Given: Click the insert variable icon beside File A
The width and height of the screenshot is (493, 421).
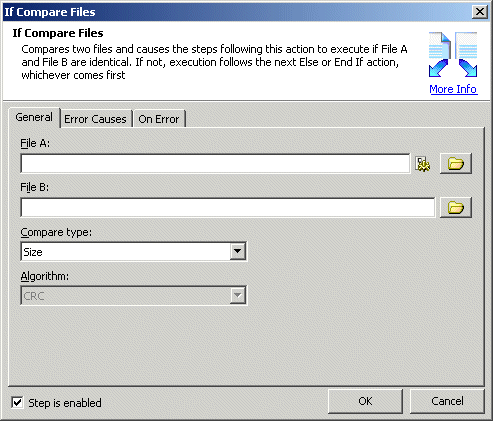Looking at the screenshot, I should coord(423,164).
